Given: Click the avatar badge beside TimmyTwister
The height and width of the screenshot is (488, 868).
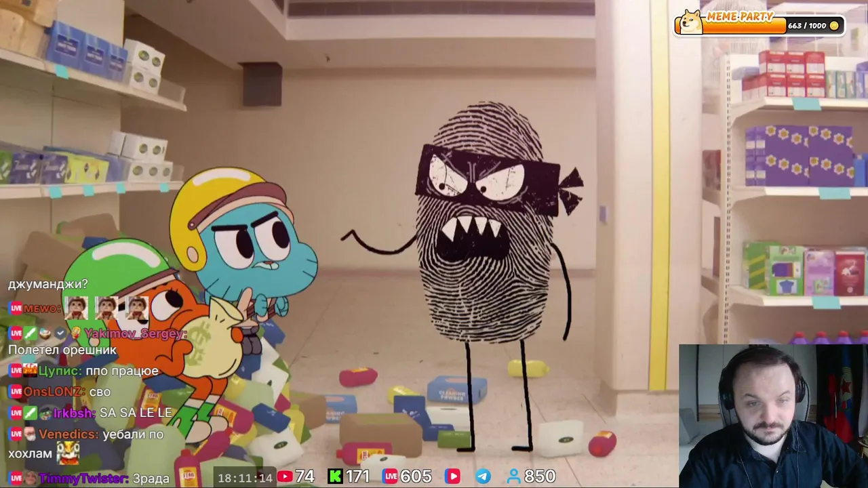Looking at the screenshot, I should pyautogui.click(x=31, y=479).
